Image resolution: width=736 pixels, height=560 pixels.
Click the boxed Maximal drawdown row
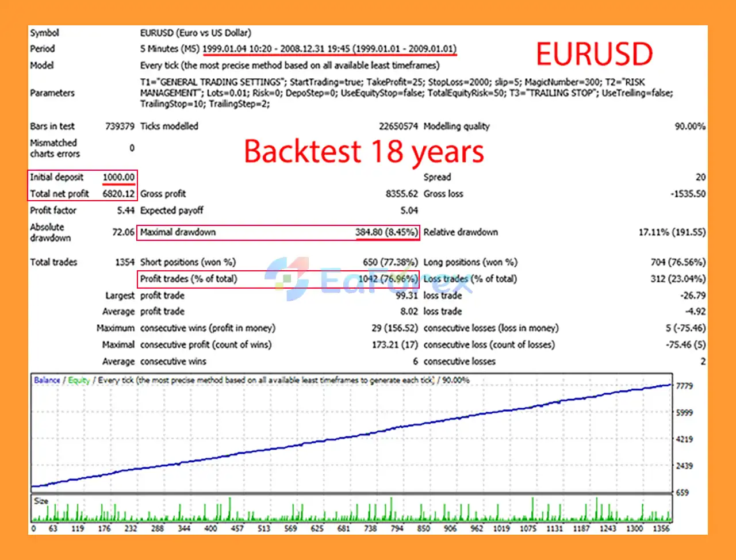pos(278,232)
